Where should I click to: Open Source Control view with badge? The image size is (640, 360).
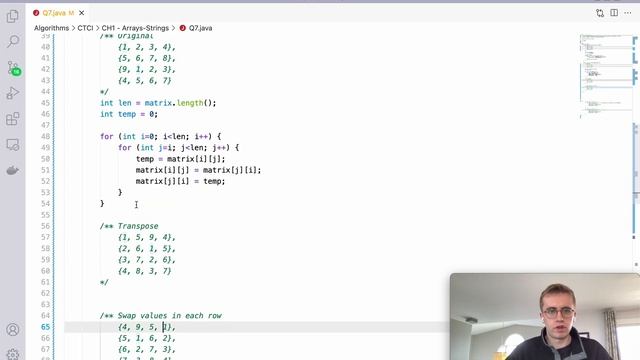pos(13,68)
